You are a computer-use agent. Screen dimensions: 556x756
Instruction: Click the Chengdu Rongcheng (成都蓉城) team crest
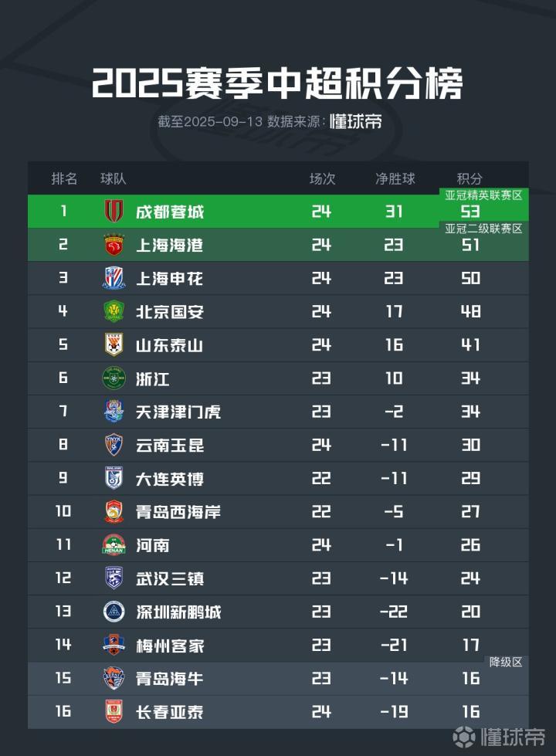coord(114,212)
